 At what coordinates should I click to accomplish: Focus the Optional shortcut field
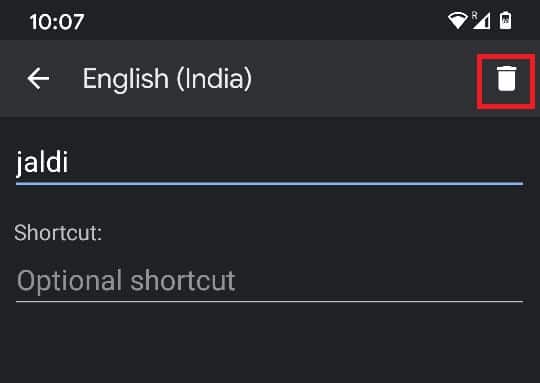(269, 281)
